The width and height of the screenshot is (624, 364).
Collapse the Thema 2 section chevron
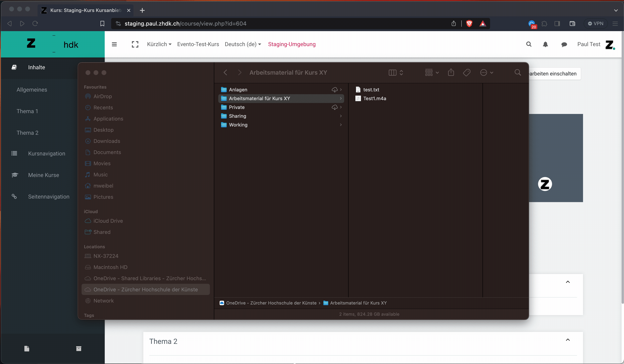pos(568,340)
